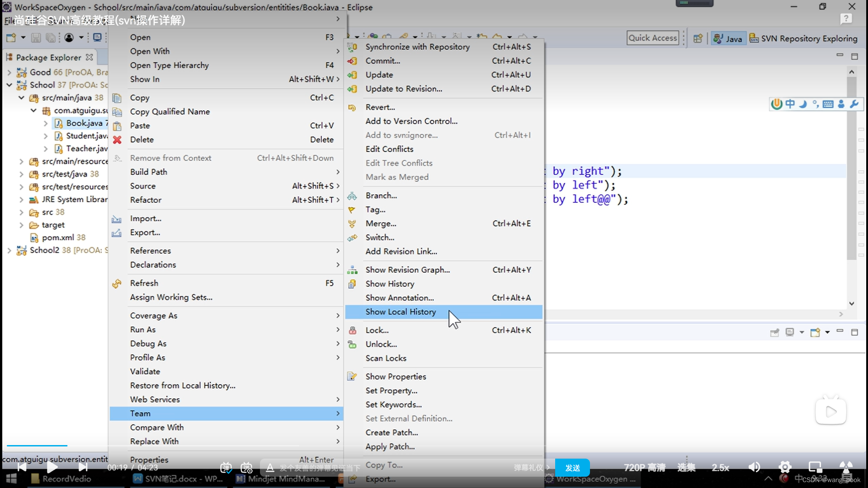This screenshot has height=488, width=868.
Task: Click Quick Access search box
Action: (653, 38)
